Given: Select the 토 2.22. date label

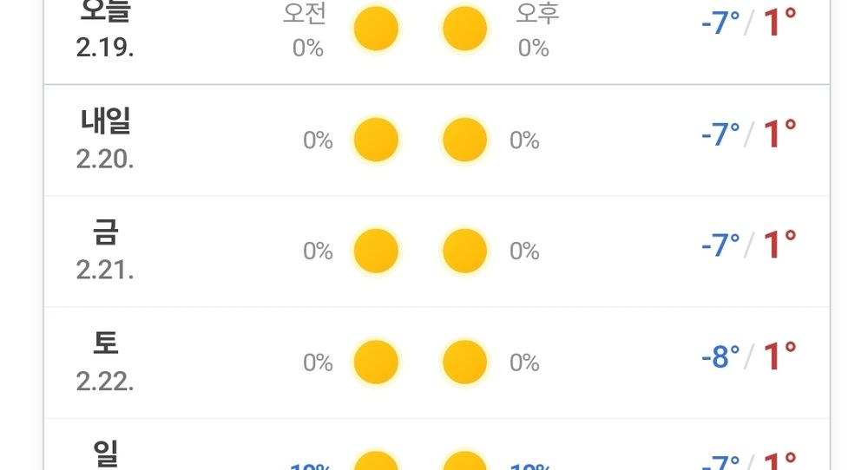Looking at the screenshot, I should tap(105, 362).
